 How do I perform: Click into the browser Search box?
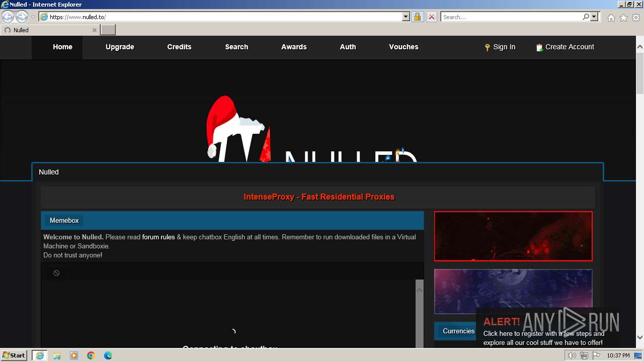pyautogui.click(x=511, y=17)
